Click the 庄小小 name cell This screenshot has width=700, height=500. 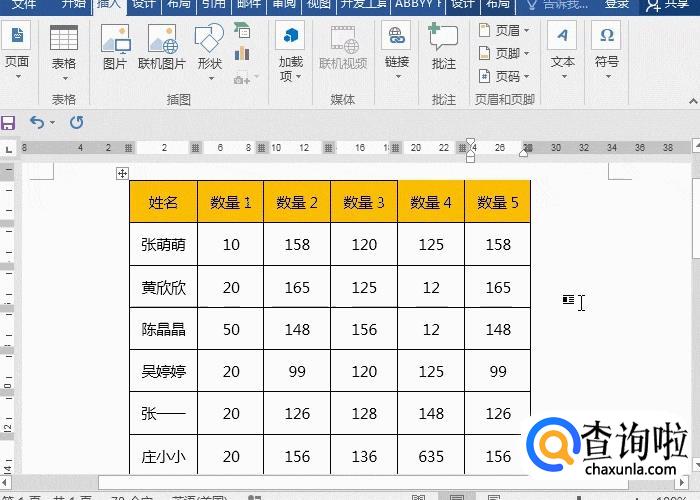pyautogui.click(x=163, y=455)
